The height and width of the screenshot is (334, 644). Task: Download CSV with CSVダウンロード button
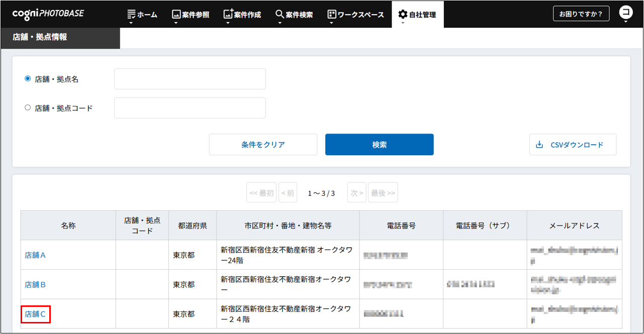tap(573, 145)
